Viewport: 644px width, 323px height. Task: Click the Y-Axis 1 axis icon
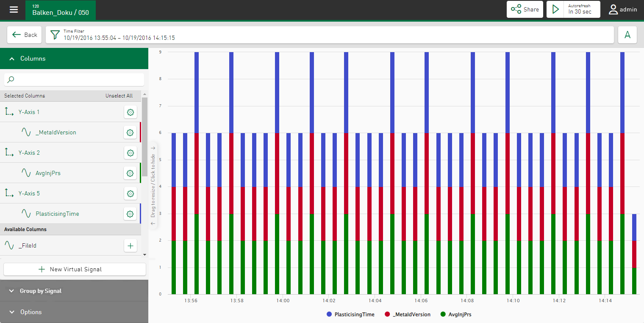[9, 112]
